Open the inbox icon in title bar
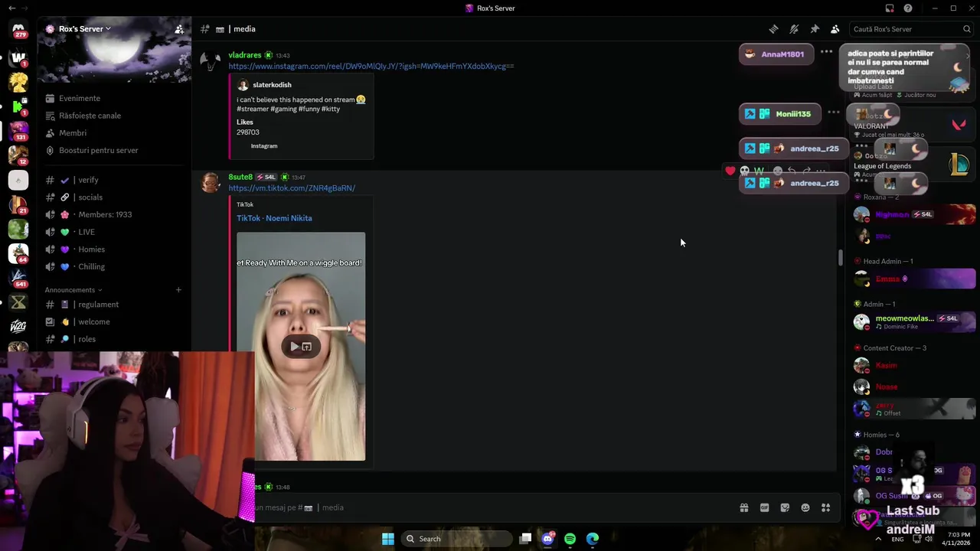Image resolution: width=980 pixels, height=551 pixels. tap(890, 8)
